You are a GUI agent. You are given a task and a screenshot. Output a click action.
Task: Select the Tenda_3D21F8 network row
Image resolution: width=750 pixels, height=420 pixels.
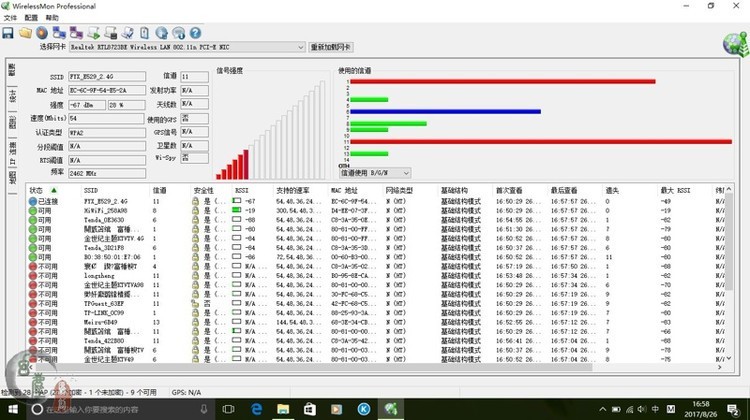tap(376, 248)
